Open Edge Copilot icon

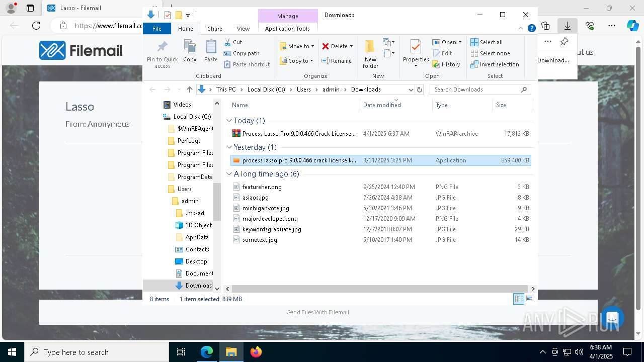click(632, 26)
